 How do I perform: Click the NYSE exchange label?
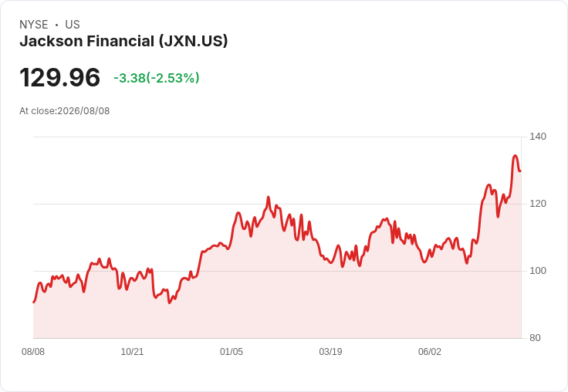click(x=34, y=25)
